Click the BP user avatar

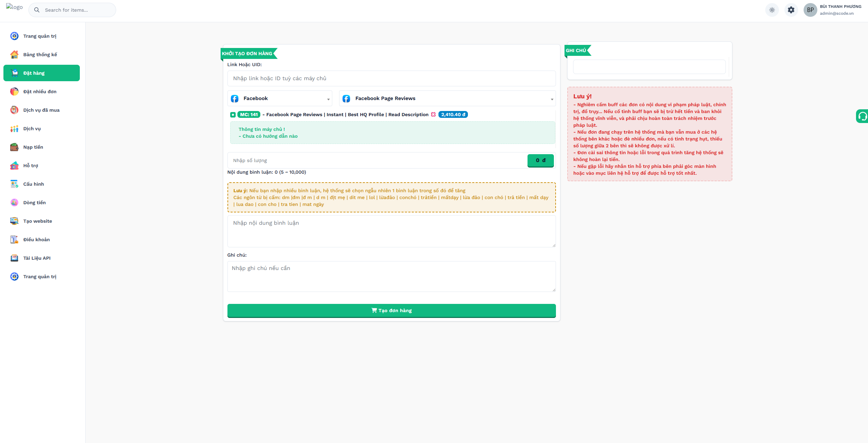point(810,10)
